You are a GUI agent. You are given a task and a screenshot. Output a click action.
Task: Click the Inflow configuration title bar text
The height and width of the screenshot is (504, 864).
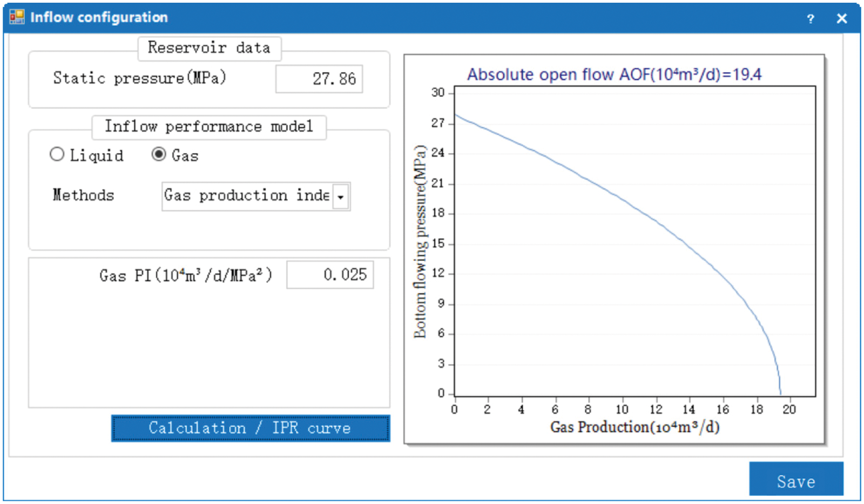click(x=99, y=17)
